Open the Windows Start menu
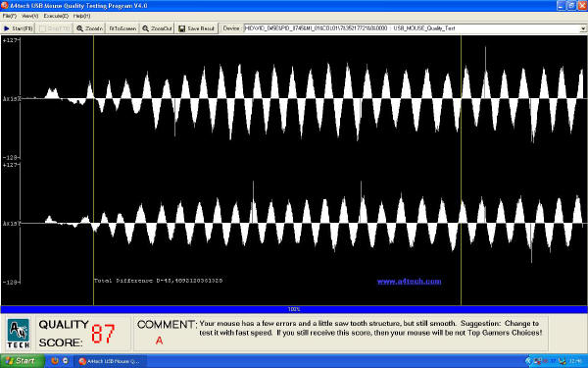The image size is (588, 368). click(x=23, y=361)
